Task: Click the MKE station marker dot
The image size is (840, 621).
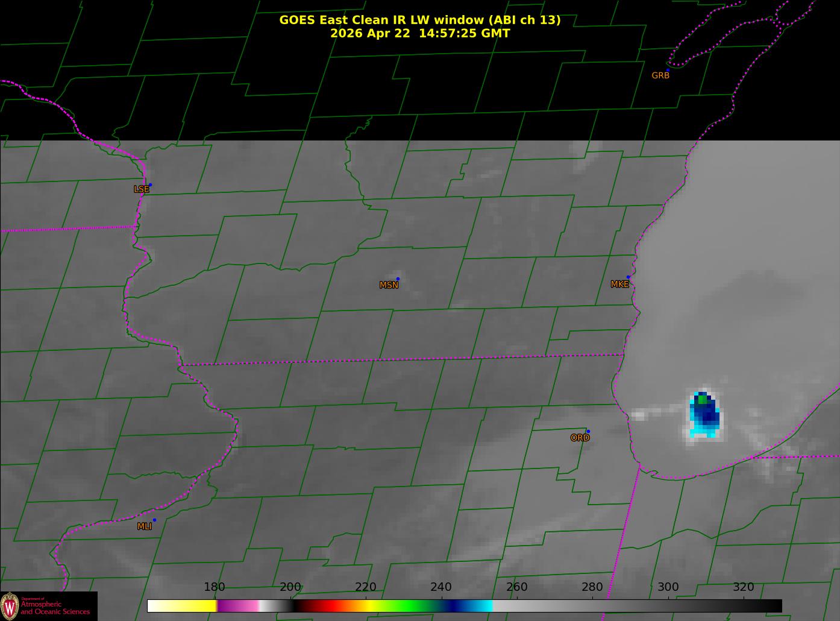Action: click(628, 277)
